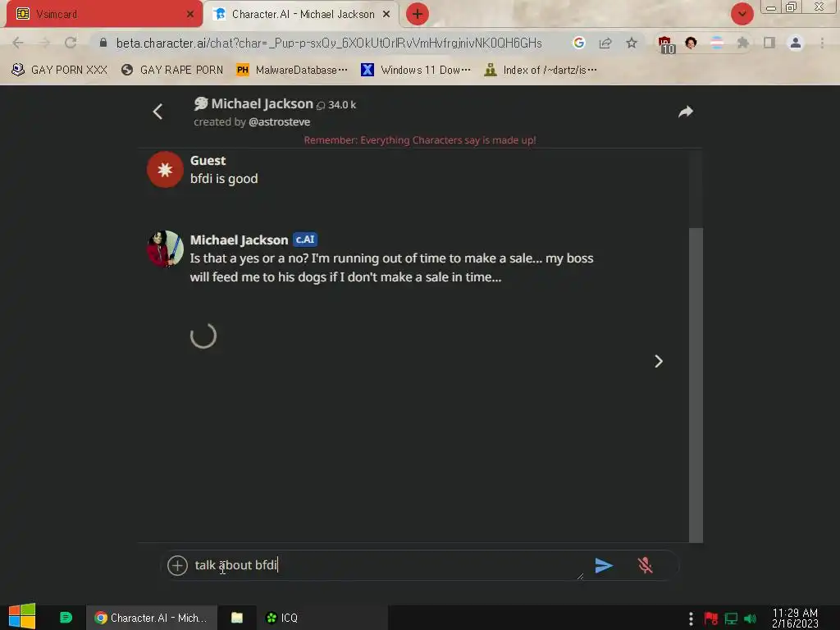Open the plus attachment button in chat box
The height and width of the screenshot is (630, 840).
point(177,565)
